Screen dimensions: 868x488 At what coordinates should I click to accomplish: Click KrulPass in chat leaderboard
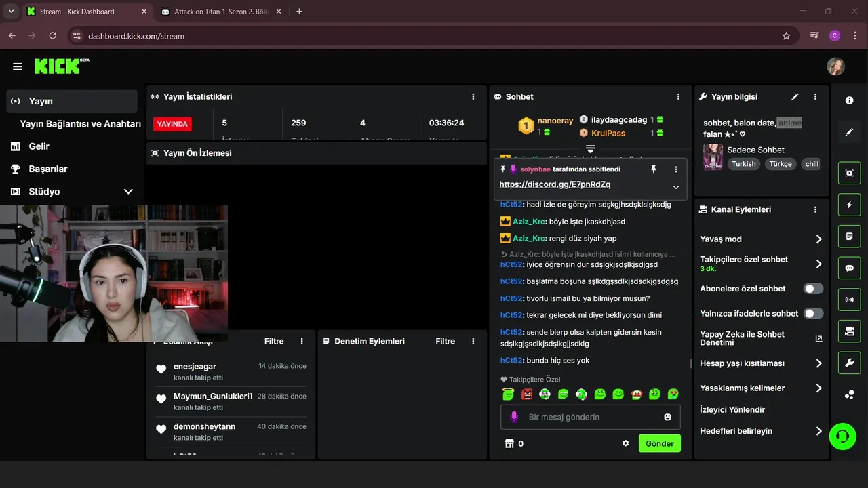point(608,133)
